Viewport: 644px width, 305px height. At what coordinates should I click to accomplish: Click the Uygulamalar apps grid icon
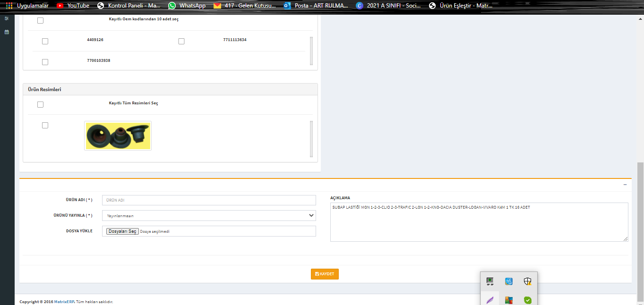[9, 6]
